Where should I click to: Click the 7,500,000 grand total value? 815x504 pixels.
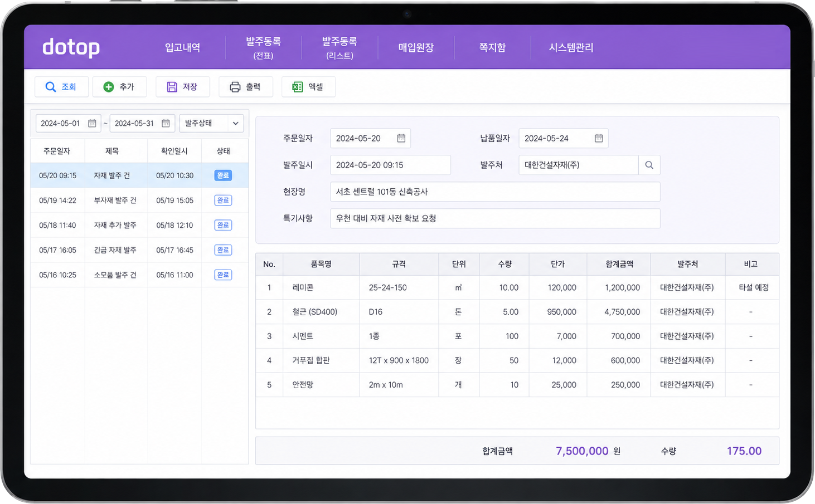pyautogui.click(x=582, y=451)
